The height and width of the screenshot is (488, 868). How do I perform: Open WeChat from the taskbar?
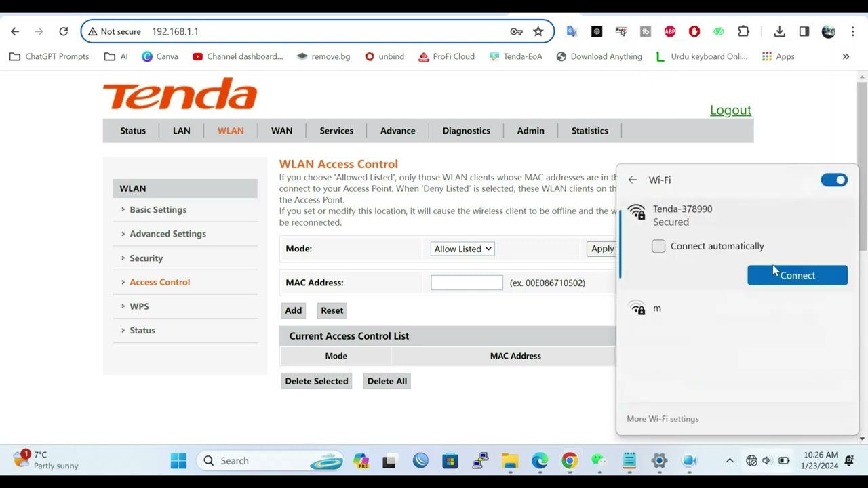(599, 461)
